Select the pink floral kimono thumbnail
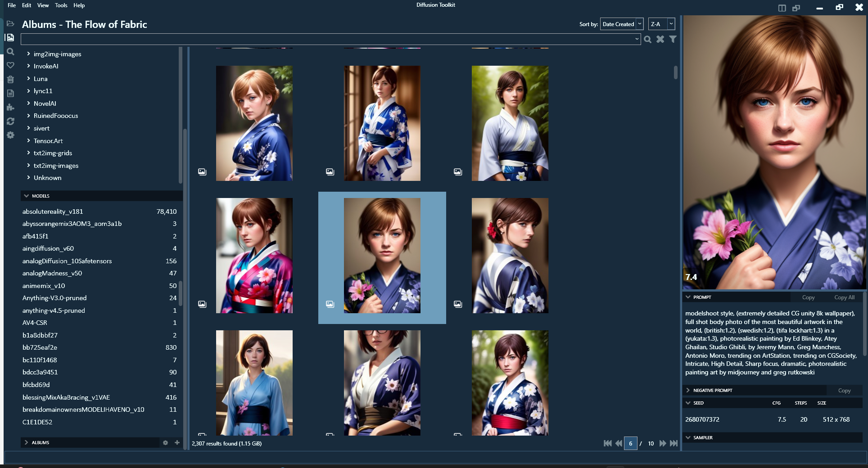 (254, 256)
